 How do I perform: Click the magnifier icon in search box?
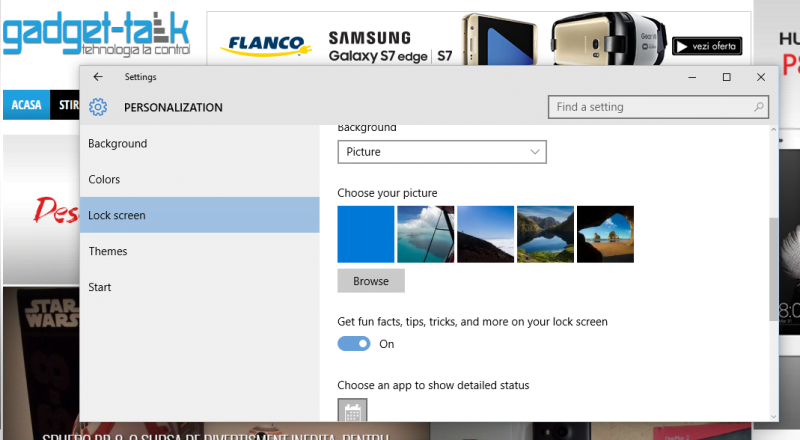(759, 107)
